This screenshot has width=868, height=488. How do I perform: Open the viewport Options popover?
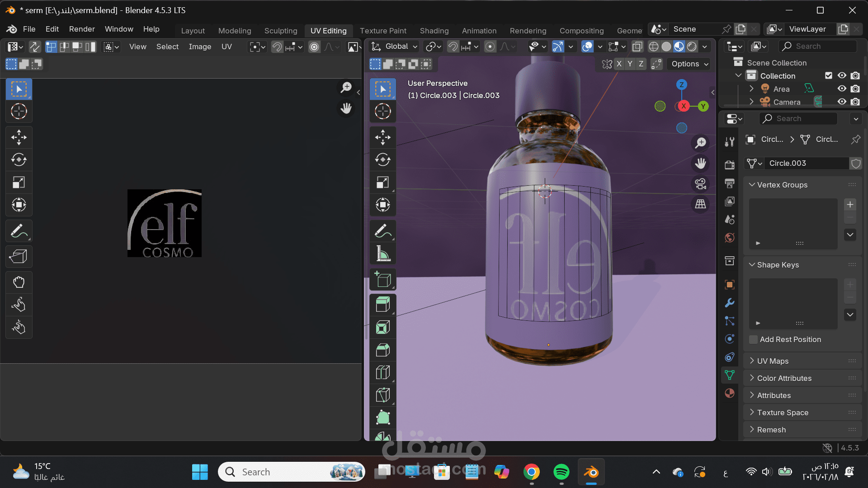[x=689, y=64]
